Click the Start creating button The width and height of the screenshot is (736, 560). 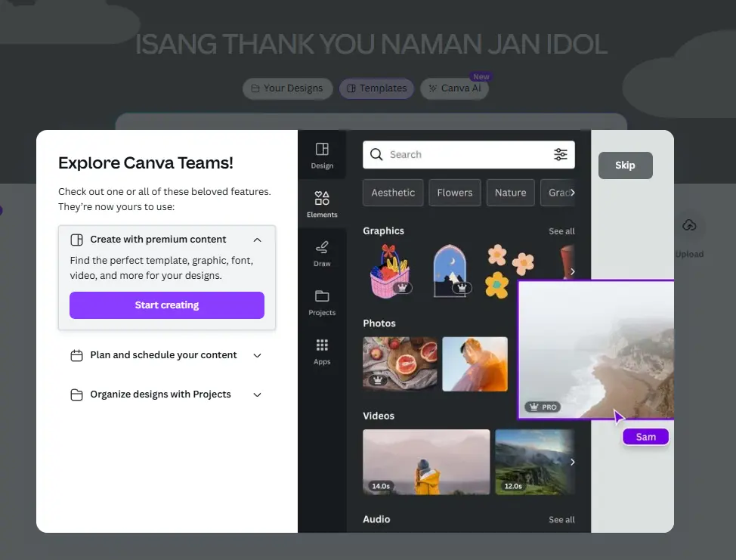coord(167,305)
